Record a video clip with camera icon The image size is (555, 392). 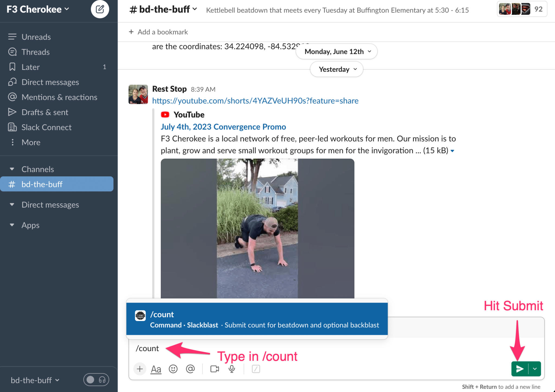[x=214, y=369]
